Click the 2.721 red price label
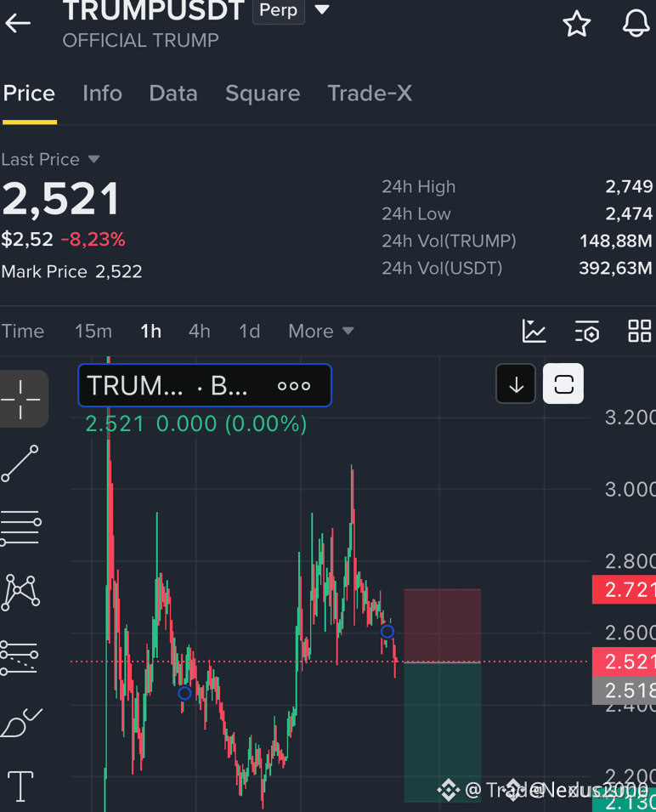656x812 pixels. 624,590
